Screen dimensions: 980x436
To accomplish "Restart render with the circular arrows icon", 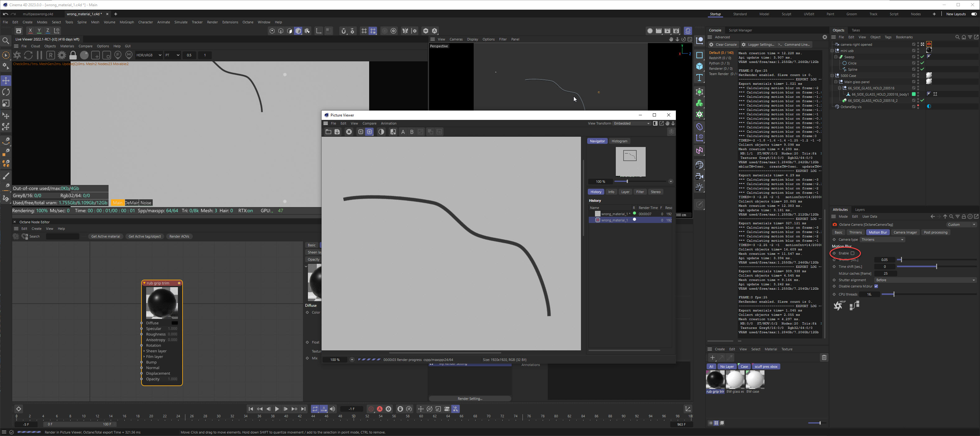I will [x=28, y=55].
